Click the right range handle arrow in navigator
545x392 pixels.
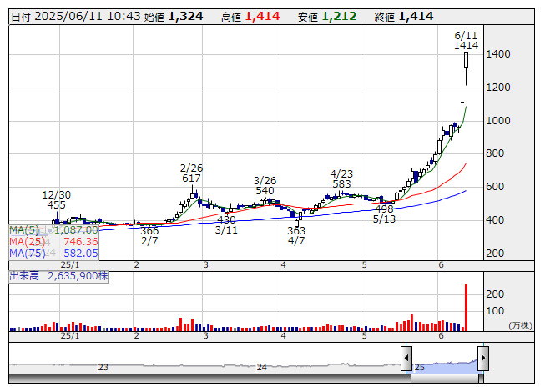tap(482, 360)
